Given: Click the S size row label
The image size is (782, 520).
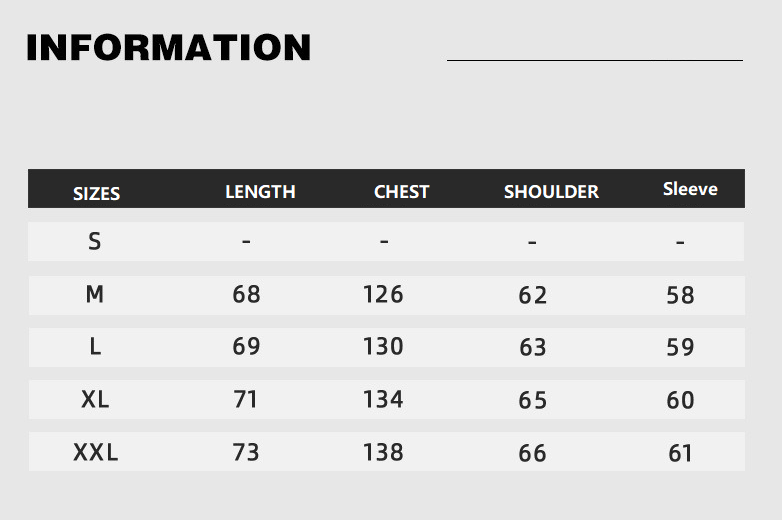Looking at the screenshot, I should (x=95, y=241).
